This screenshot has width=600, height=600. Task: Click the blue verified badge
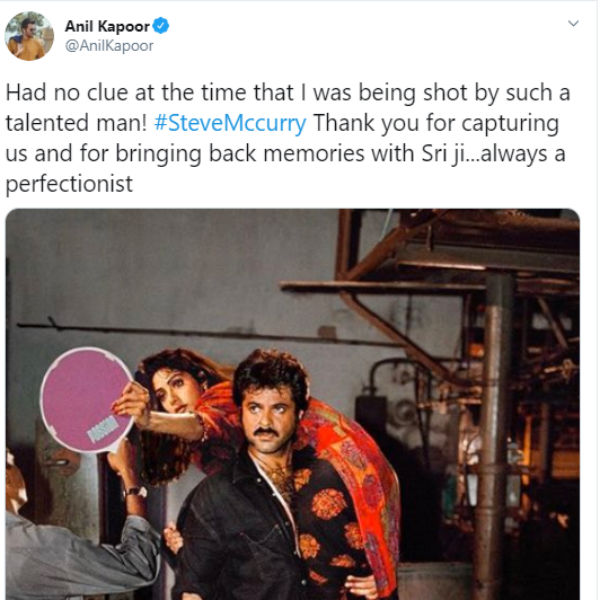coord(161,26)
